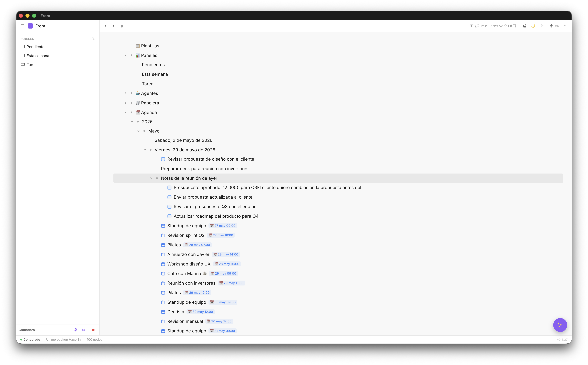Collapse the 2026 node
Viewport: 588px width, 365px height.
click(132, 122)
